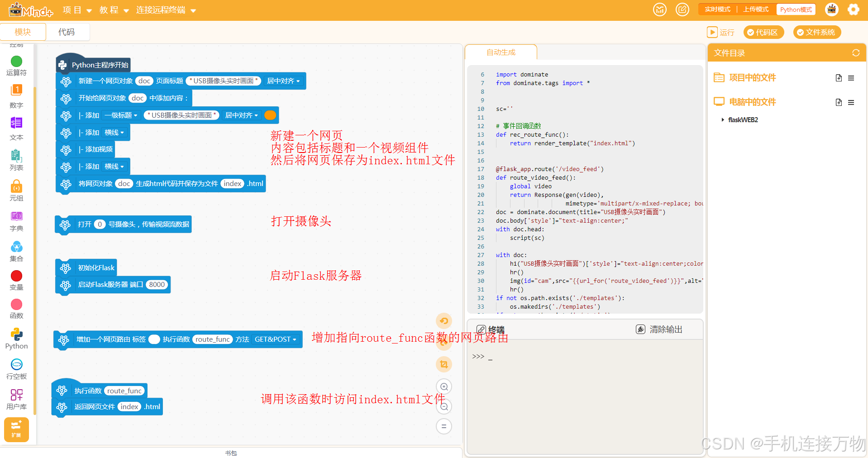The width and height of the screenshot is (868, 458).
Task: Select the 自动生成 code tab
Action: click(x=501, y=52)
